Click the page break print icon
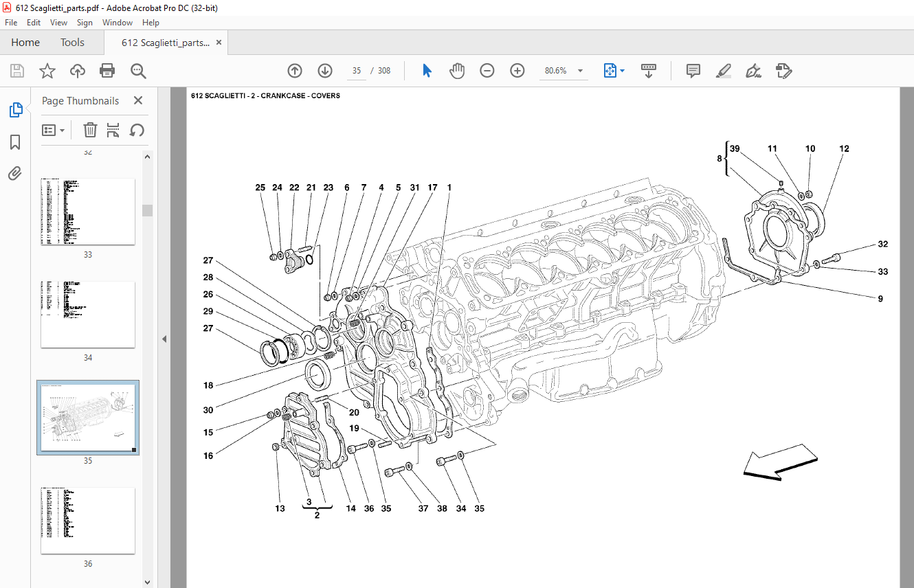The width and height of the screenshot is (914, 588). point(113,130)
